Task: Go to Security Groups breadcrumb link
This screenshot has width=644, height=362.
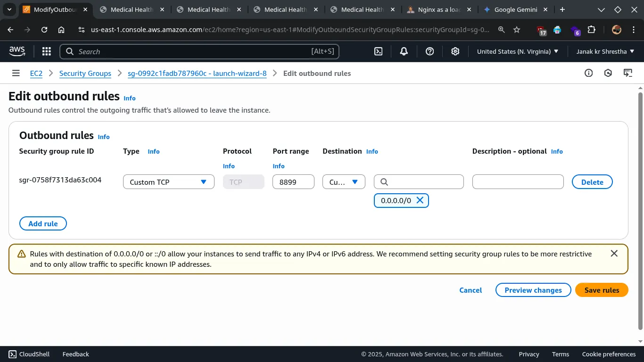Action: click(85, 73)
